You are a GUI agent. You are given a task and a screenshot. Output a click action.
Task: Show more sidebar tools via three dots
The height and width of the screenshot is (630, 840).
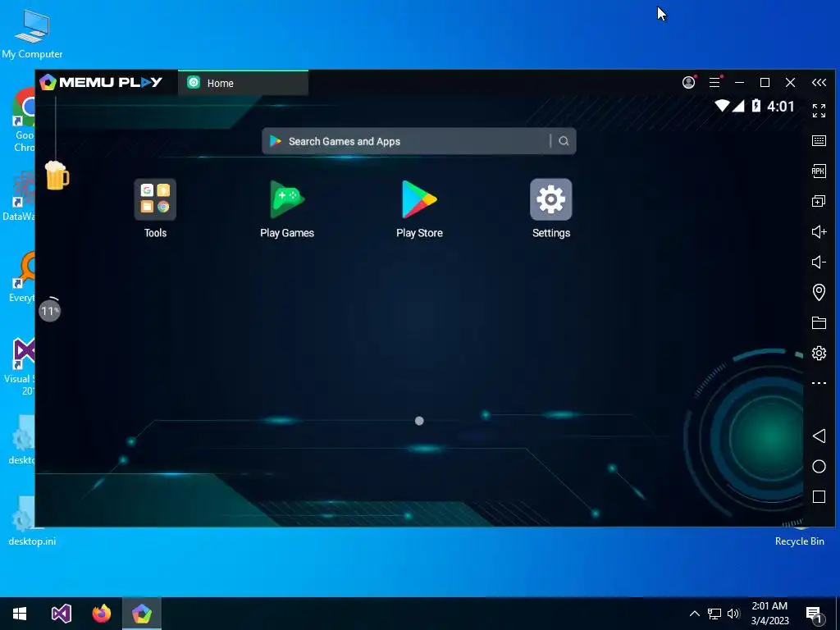[819, 383]
